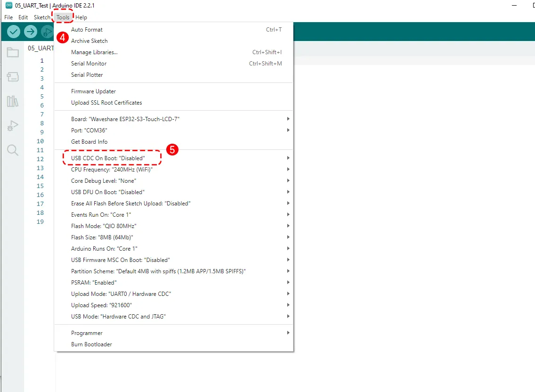This screenshot has height=392, width=535.
Task: Open the Sketchbook folder icon in sidebar
Action: pyautogui.click(x=13, y=52)
